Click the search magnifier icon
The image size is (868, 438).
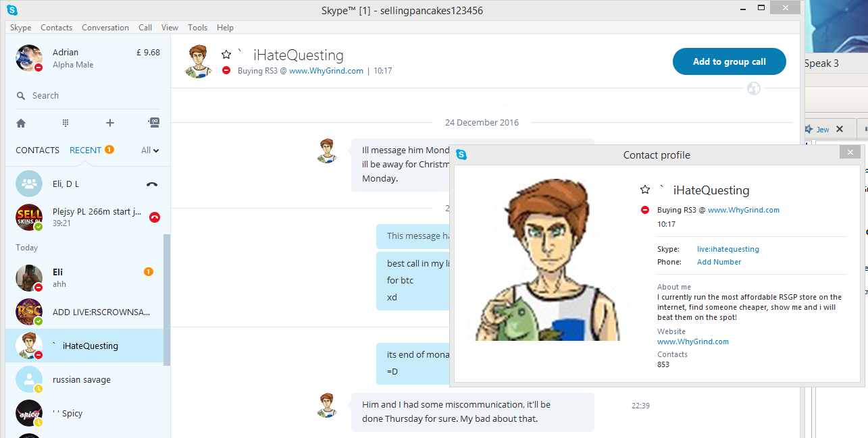[x=22, y=96]
